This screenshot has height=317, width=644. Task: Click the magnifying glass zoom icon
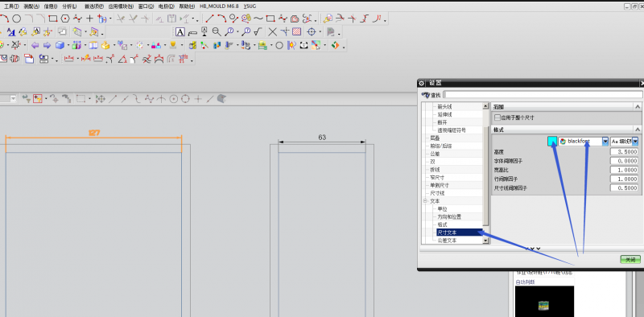coord(216,31)
